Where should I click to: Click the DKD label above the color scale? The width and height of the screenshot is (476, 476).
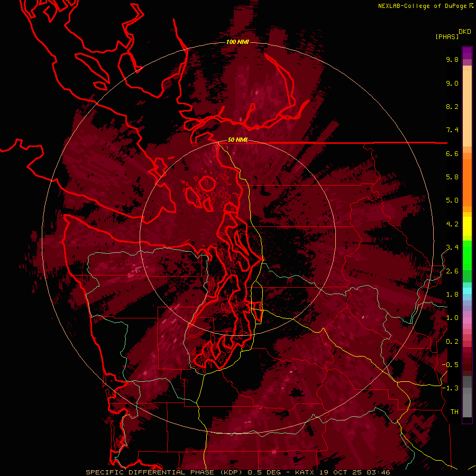point(464,32)
